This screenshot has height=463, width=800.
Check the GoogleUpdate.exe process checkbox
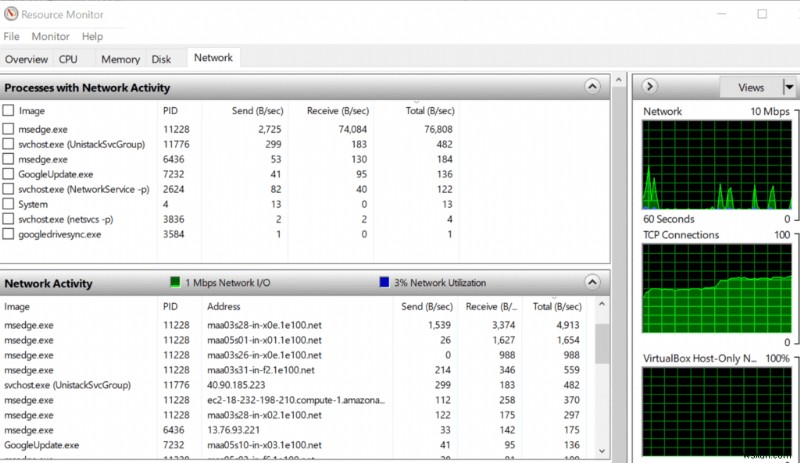click(8, 174)
